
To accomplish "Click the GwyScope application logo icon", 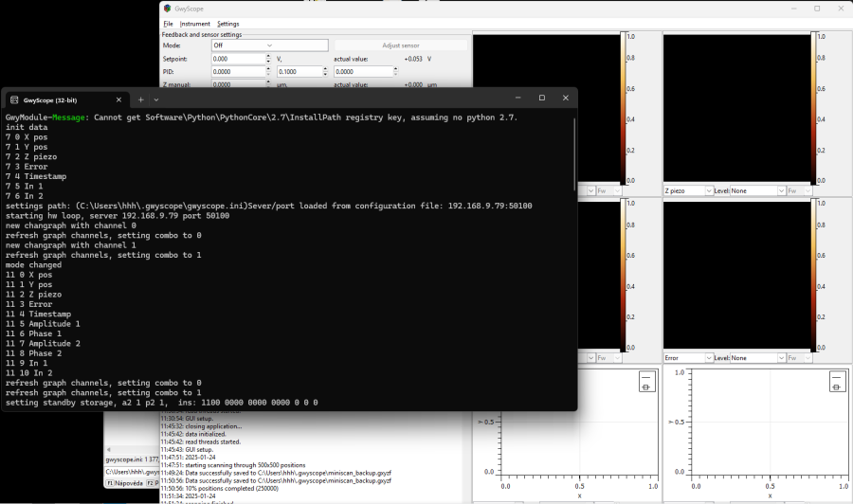I will 168,8.
